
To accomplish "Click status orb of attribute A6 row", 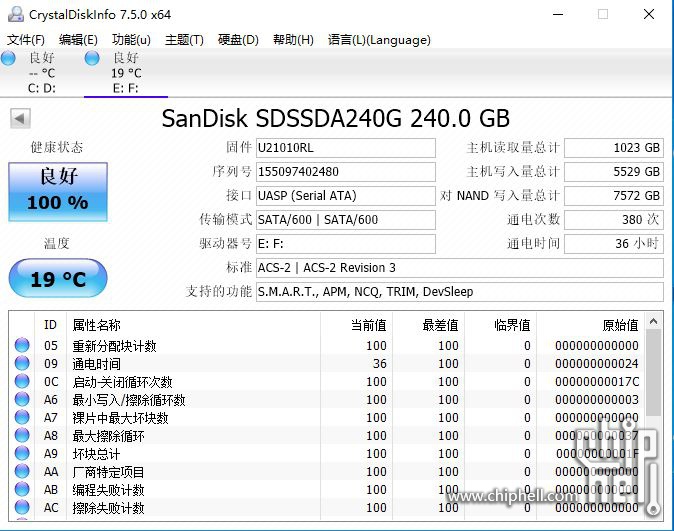I will pyautogui.click(x=22, y=399).
